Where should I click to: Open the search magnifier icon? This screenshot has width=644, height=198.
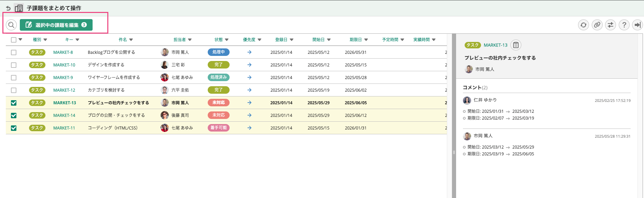[11, 25]
